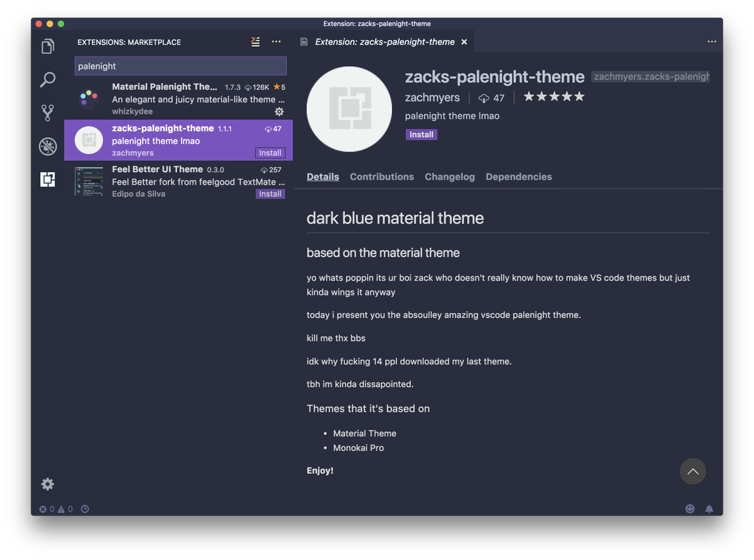Viewport: 754px width, 560px height.
Task: Click the filter extensions icon in marketplace header
Action: (x=254, y=41)
